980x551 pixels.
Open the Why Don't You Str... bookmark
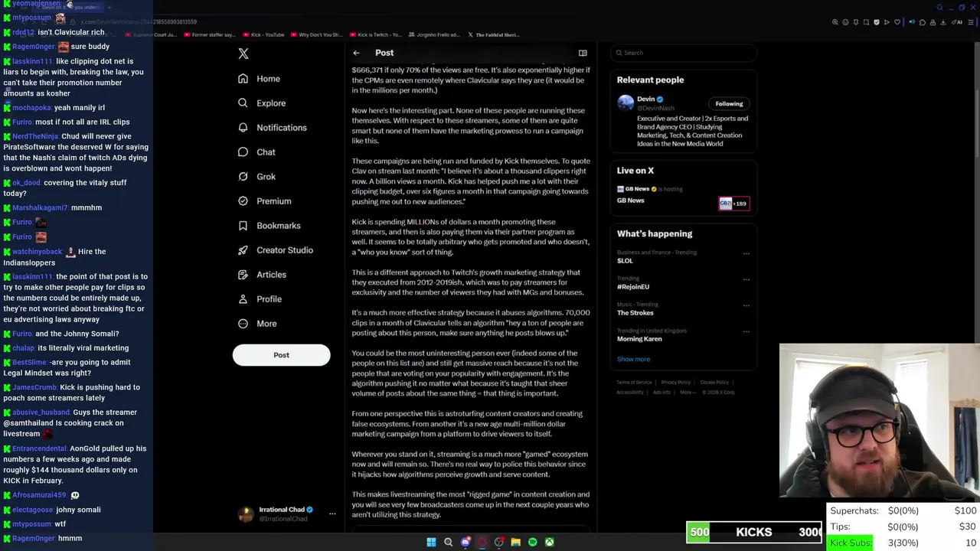316,34
